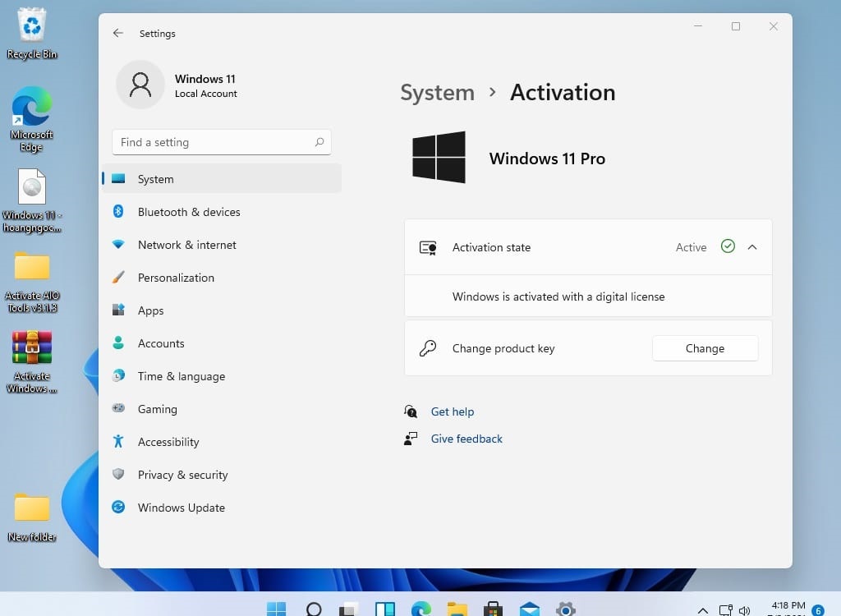The height and width of the screenshot is (616, 841).
Task: Select the Microsoft Edge desktop shortcut
Action: 32,119
